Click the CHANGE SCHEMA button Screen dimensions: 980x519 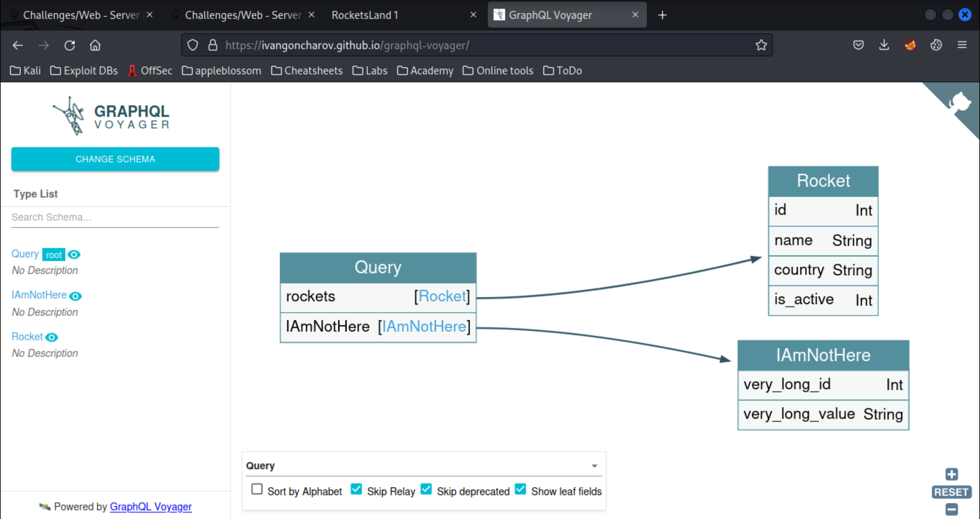[x=115, y=159]
